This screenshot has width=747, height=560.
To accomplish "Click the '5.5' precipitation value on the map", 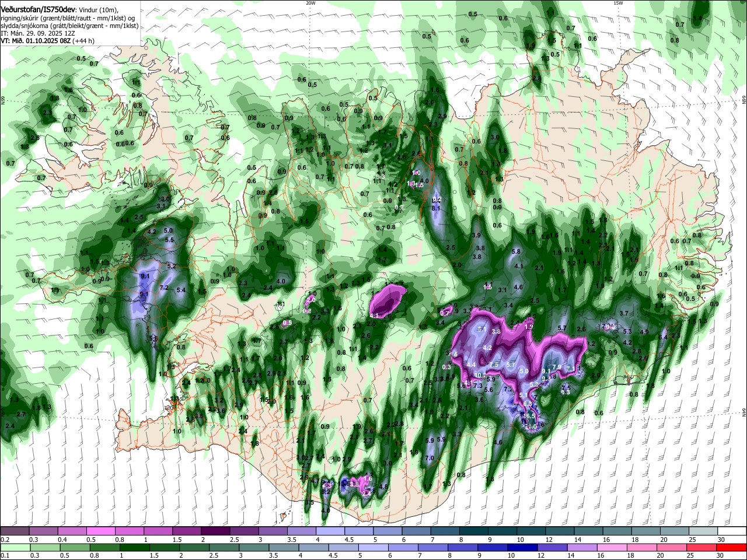I will pyautogui.click(x=169, y=240).
